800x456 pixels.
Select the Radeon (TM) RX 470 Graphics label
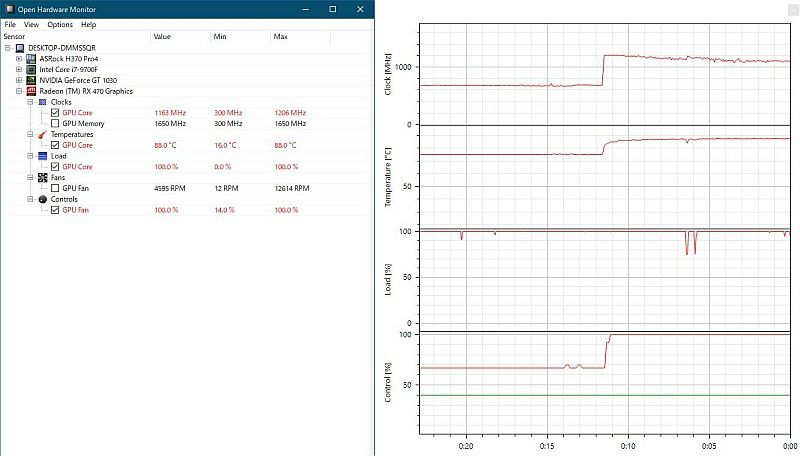pyautogui.click(x=86, y=91)
